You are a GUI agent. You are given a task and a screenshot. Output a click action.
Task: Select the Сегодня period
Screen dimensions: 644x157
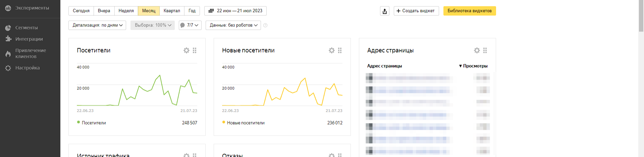(x=81, y=11)
